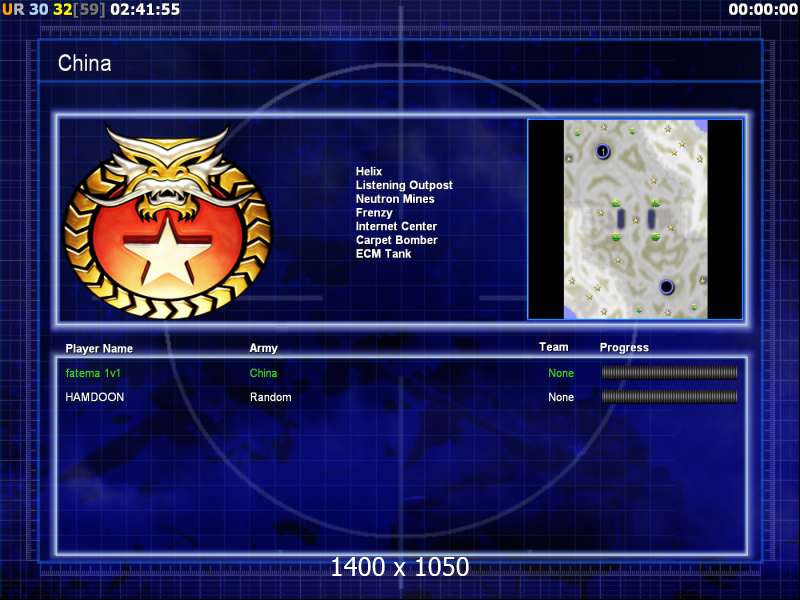Image resolution: width=800 pixels, height=600 pixels.
Task: Click the "Player Name" column header
Action: tap(99, 348)
